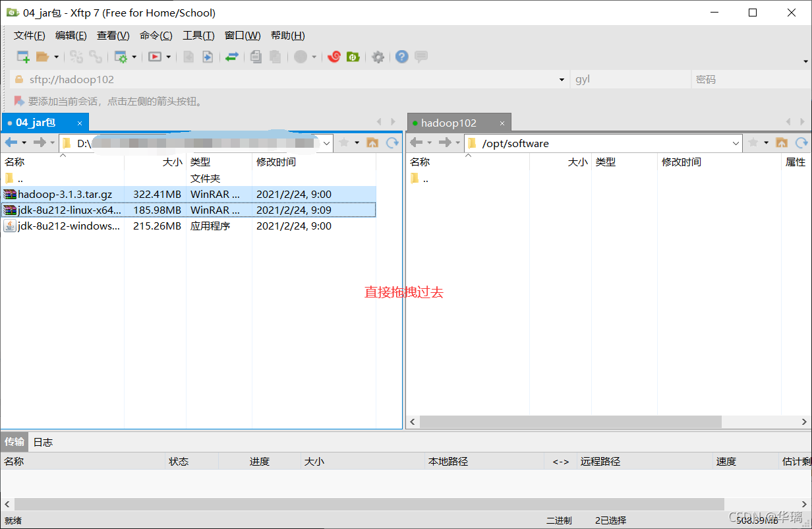
Task: Open the 工具(T) menu
Action: [198, 36]
